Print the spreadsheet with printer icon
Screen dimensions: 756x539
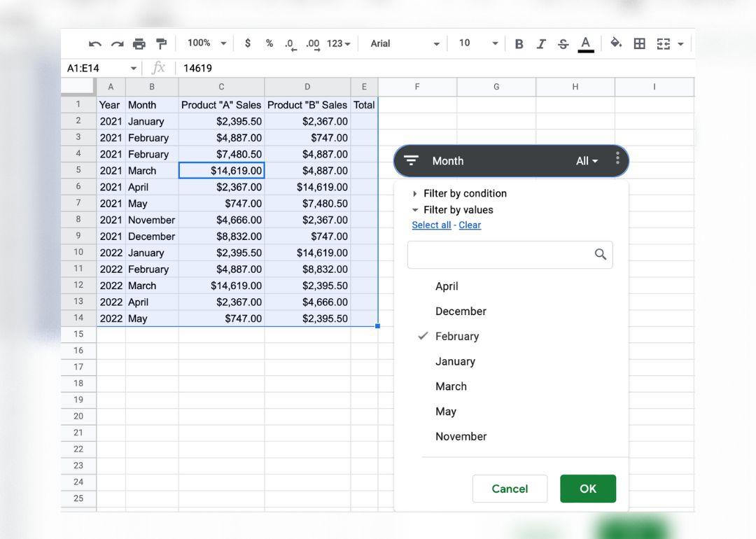[x=139, y=44]
